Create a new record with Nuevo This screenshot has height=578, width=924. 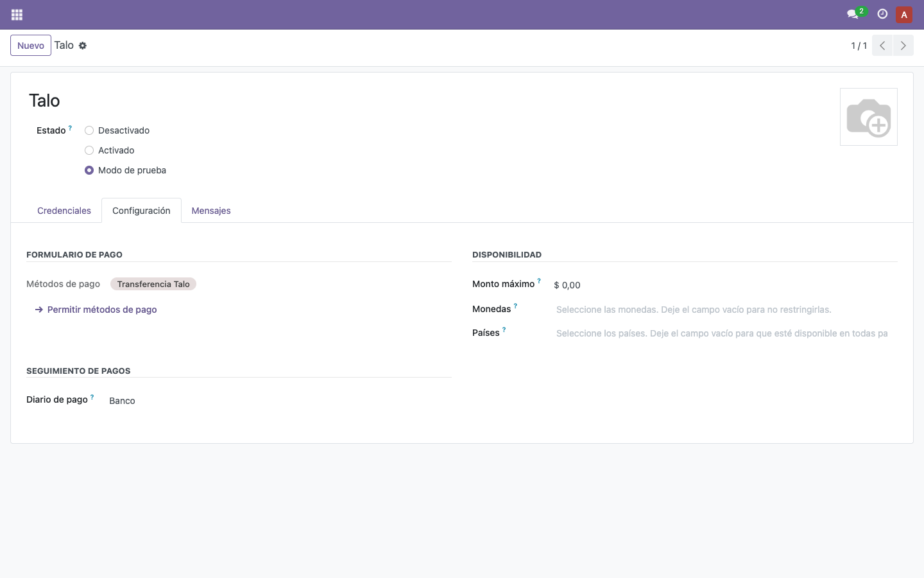(x=31, y=46)
